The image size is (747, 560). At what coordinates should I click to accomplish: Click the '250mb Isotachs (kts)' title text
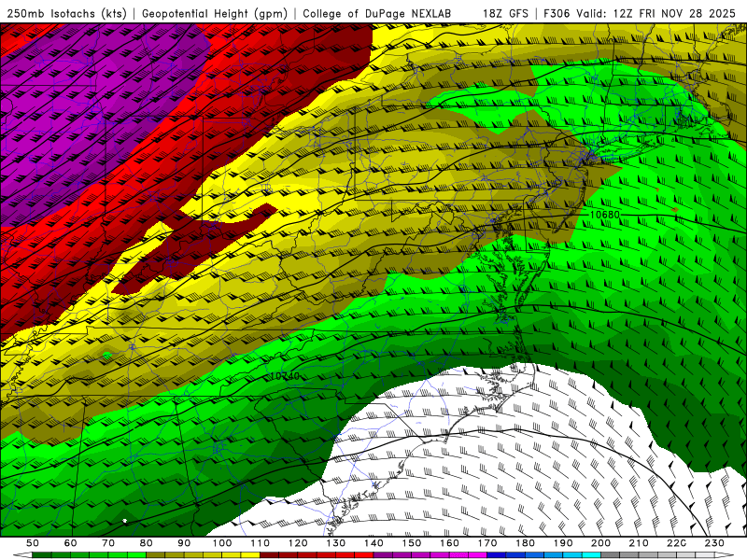pos(66,14)
